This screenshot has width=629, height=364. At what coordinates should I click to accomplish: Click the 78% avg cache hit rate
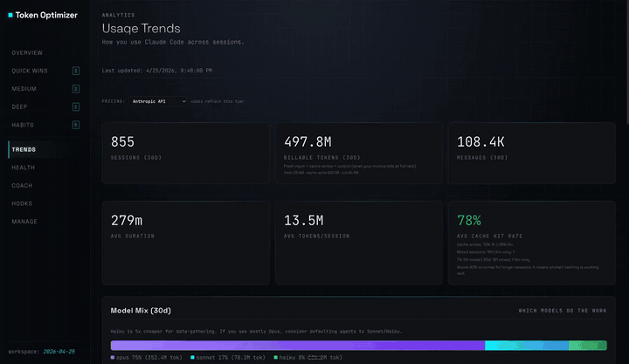click(x=469, y=221)
